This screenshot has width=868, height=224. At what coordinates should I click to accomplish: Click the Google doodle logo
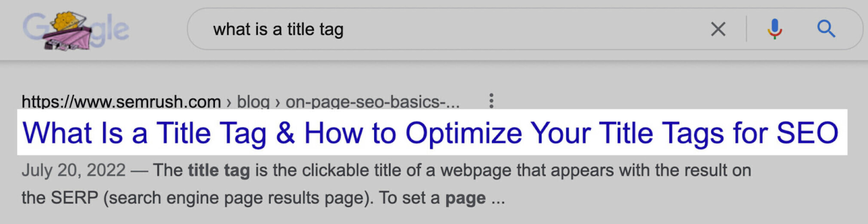click(x=76, y=30)
